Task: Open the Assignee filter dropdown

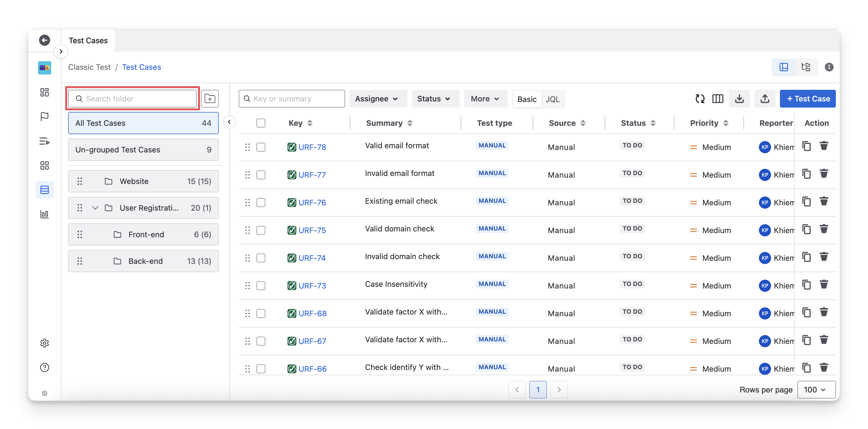Action: [x=377, y=98]
